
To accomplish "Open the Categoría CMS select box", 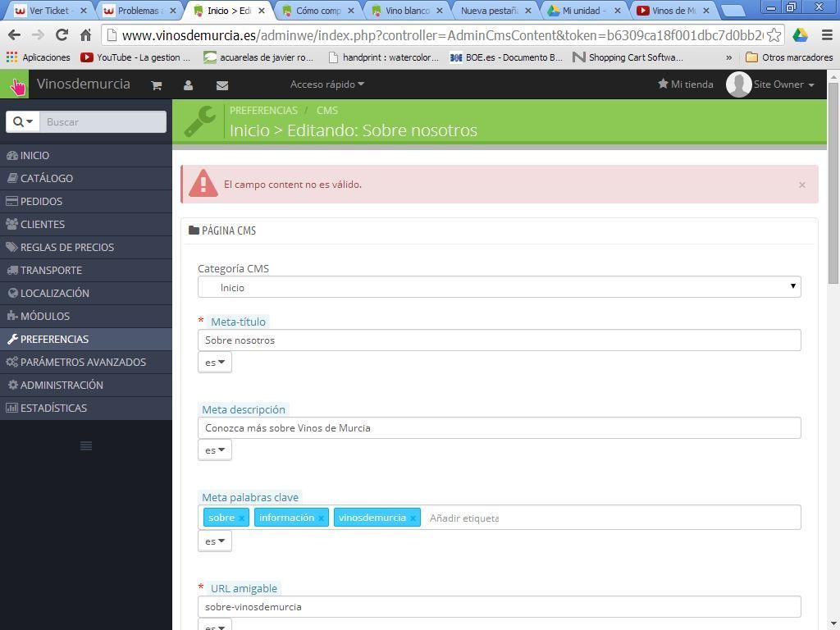I will [x=500, y=287].
